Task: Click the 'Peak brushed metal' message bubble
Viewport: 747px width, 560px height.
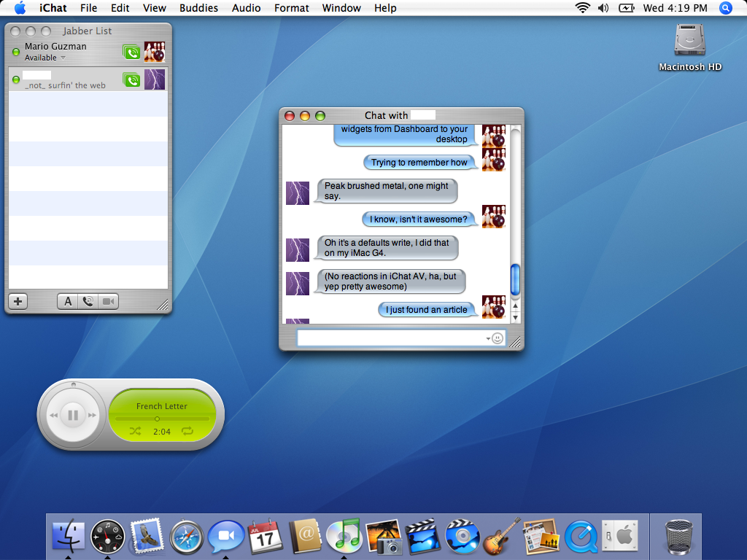Action: pyautogui.click(x=387, y=191)
